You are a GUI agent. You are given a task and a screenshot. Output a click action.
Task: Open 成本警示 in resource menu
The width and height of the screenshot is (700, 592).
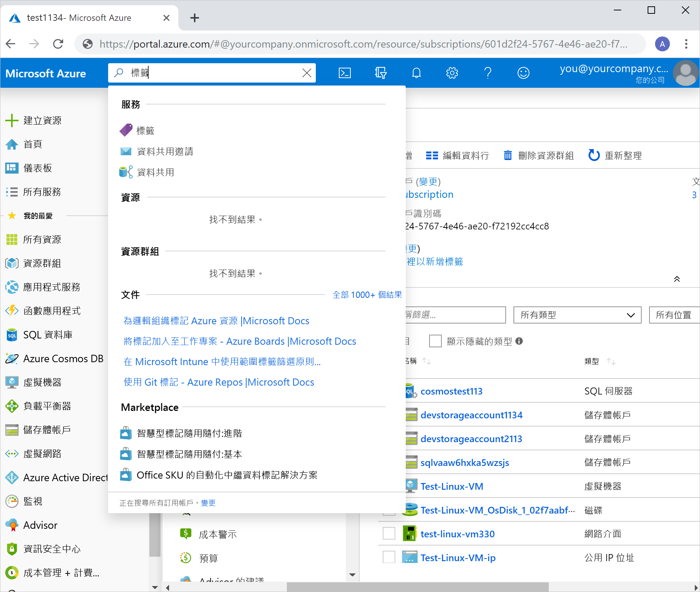pyautogui.click(x=208, y=534)
